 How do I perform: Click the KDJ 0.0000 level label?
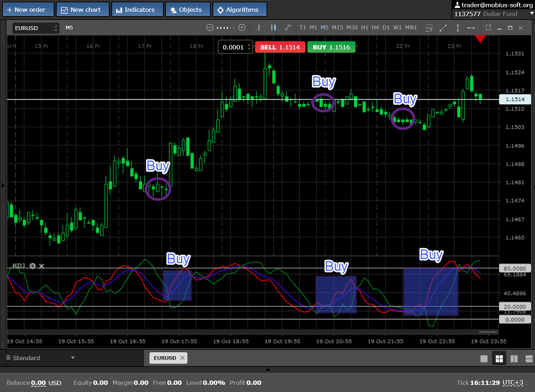tap(515, 320)
